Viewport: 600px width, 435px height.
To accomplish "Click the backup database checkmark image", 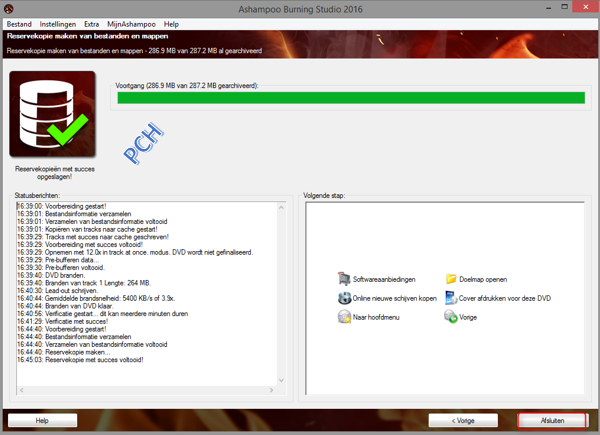I will [x=52, y=114].
